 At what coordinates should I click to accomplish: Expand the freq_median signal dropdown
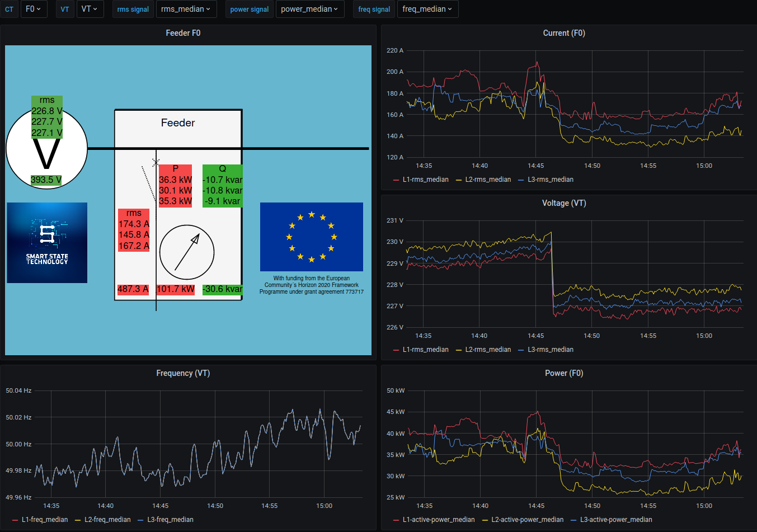point(427,9)
